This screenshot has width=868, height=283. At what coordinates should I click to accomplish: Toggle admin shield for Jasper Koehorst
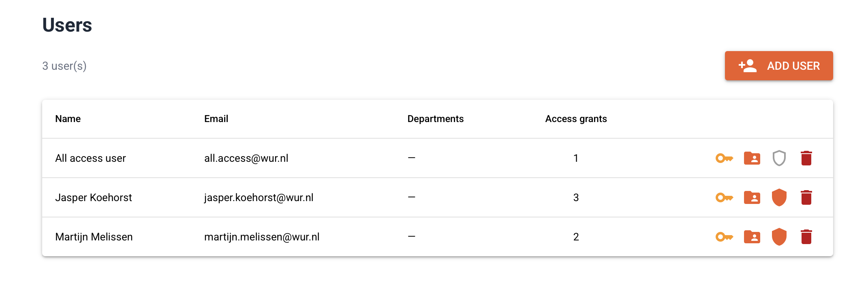click(x=779, y=197)
